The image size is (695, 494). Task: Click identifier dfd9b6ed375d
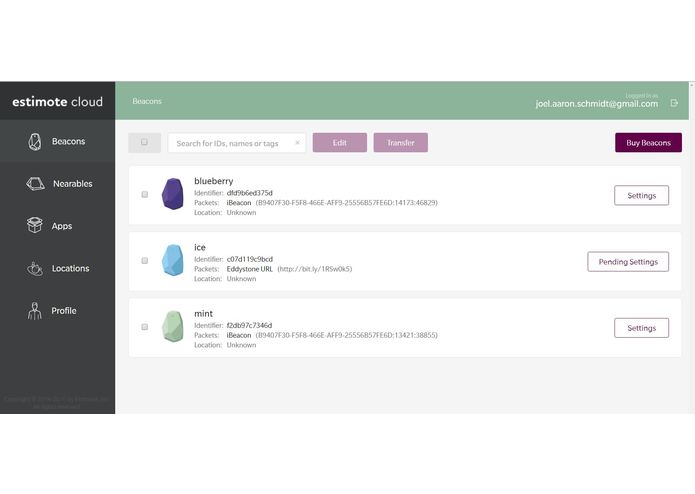pos(250,193)
